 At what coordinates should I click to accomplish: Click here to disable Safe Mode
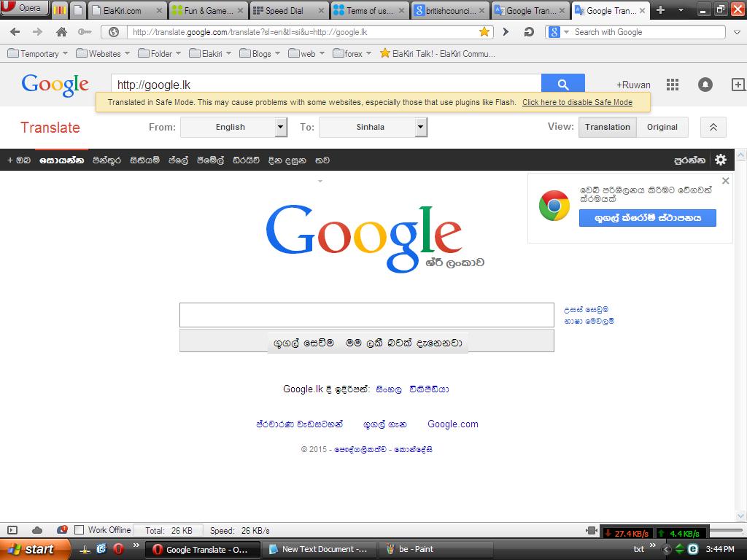coord(577,102)
